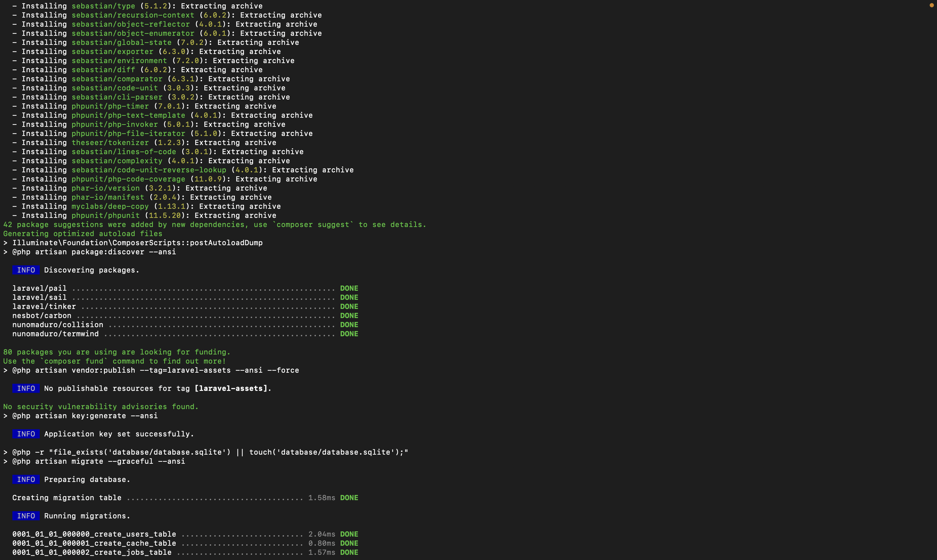Image resolution: width=937 pixels, height=560 pixels.
Task: Select the 0001_01_01_000000_create_users_table migration line
Action: [94, 534]
